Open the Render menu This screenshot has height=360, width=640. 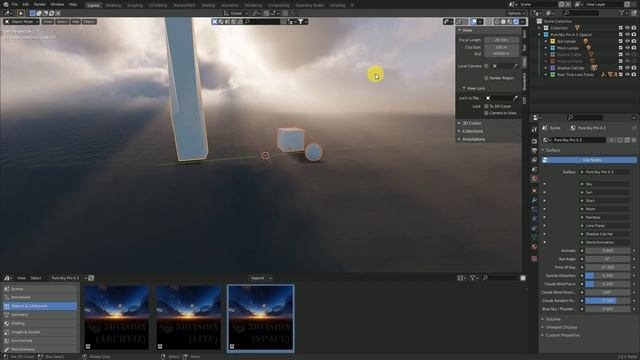(x=40, y=4)
